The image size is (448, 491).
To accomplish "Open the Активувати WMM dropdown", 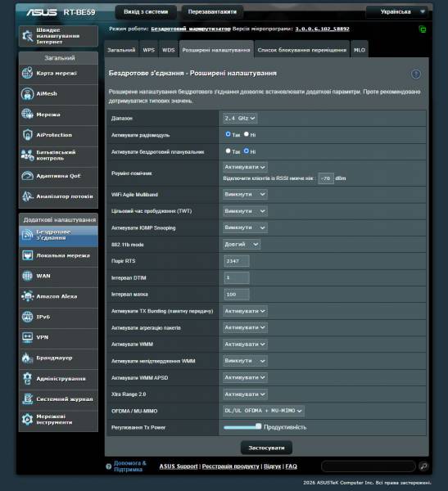I will (245, 345).
